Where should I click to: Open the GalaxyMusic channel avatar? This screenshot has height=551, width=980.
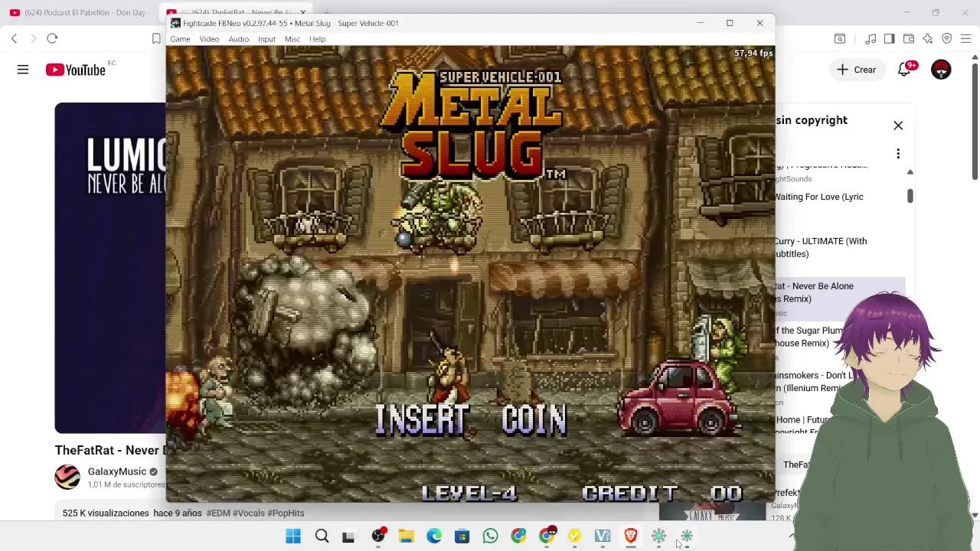[x=67, y=477]
